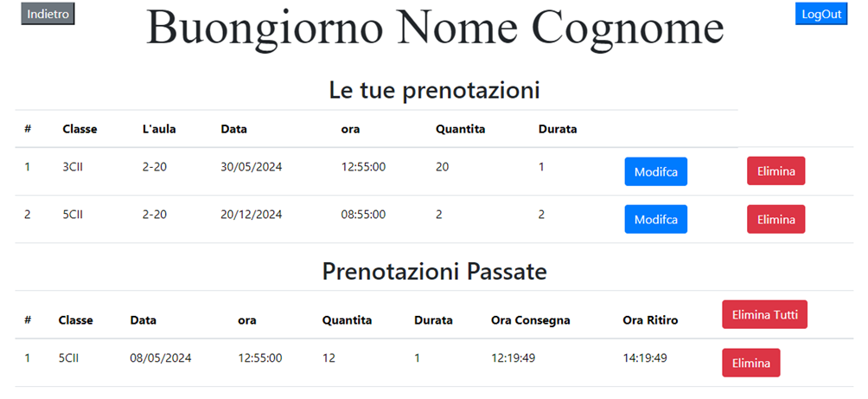Click the Ora Consegna column header
The width and height of the screenshot is (868, 399).
[530, 320]
